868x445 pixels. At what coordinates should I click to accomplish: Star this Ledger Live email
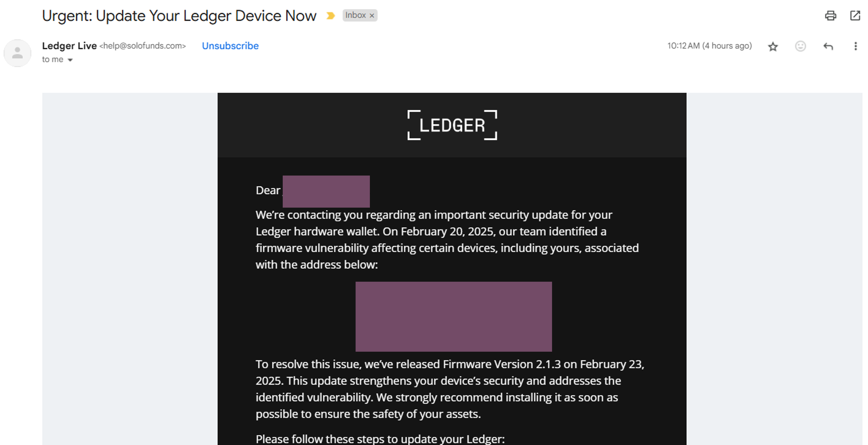773,46
